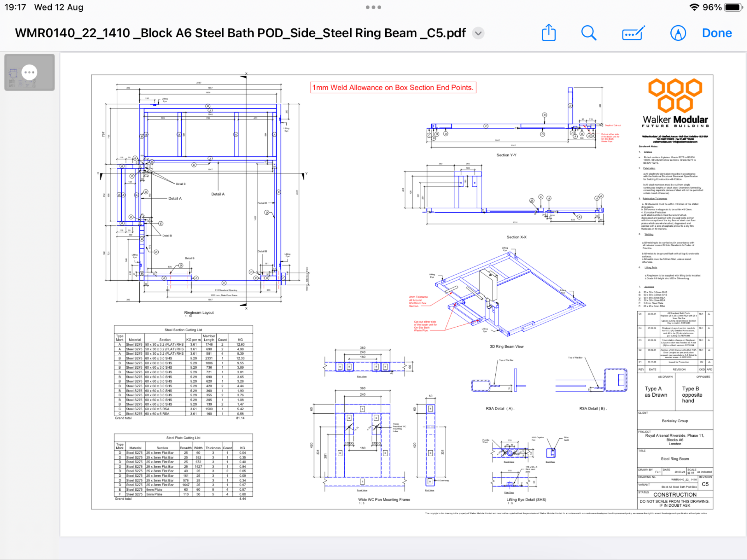Tap the PDF file name title
Viewport: 747px width, 560px height.
tap(240, 33)
